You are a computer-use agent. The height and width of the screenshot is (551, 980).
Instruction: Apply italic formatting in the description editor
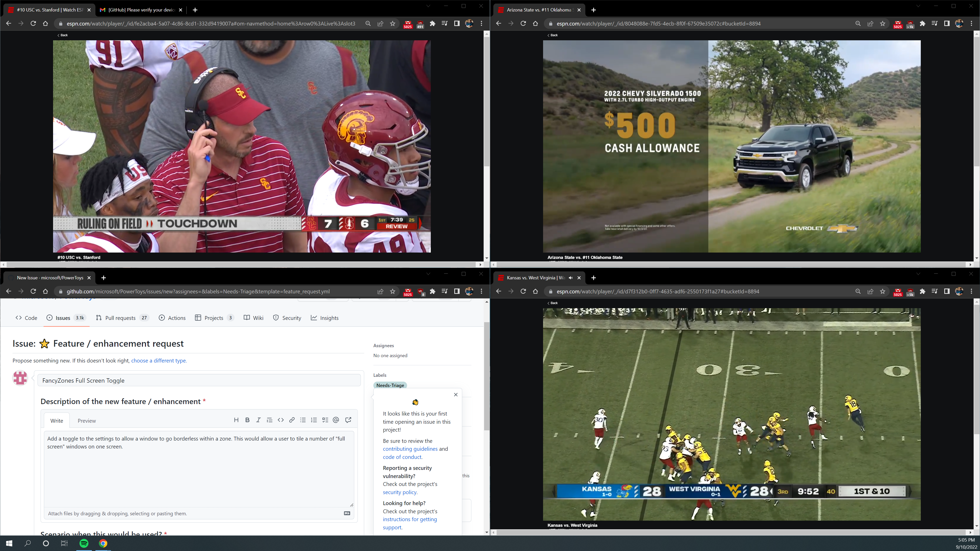tap(258, 420)
